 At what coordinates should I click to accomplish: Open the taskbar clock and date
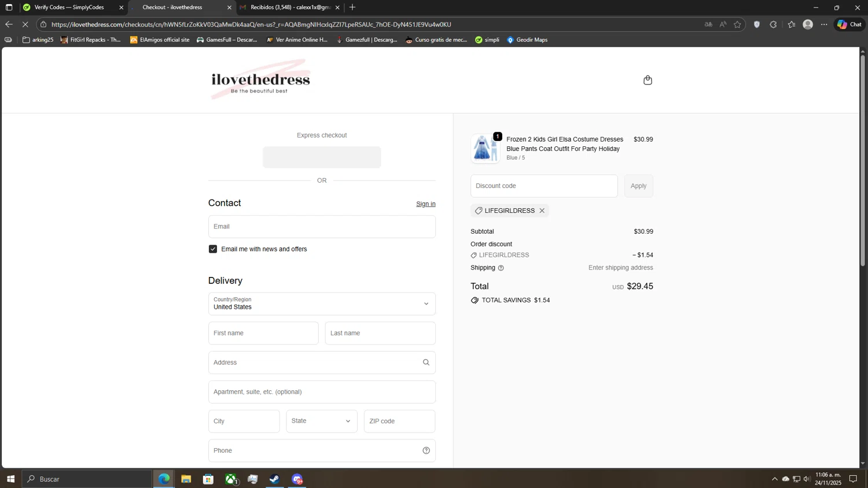click(828, 479)
